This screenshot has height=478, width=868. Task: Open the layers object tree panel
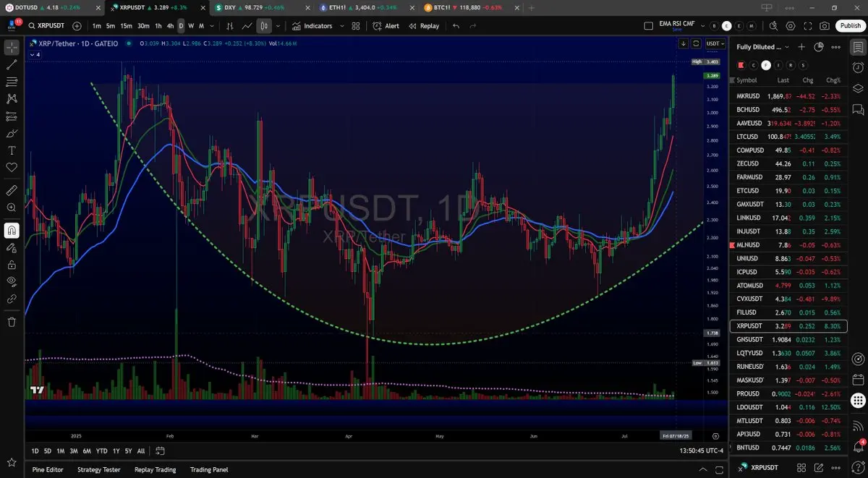click(x=858, y=88)
